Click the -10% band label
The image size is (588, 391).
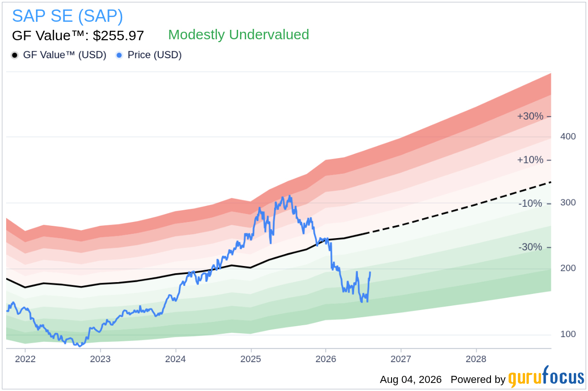coord(530,204)
